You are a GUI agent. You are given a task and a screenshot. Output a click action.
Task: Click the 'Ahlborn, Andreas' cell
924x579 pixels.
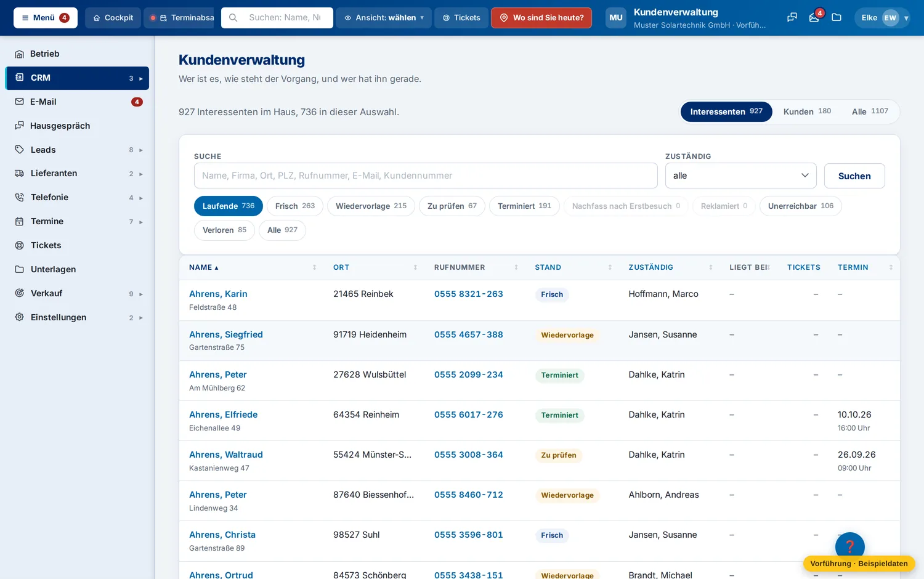click(x=664, y=495)
